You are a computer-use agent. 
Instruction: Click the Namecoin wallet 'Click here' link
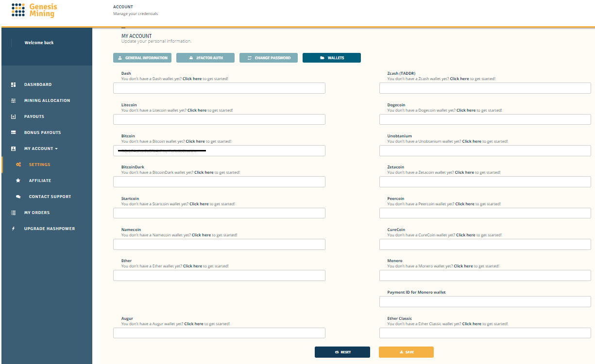click(202, 235)
